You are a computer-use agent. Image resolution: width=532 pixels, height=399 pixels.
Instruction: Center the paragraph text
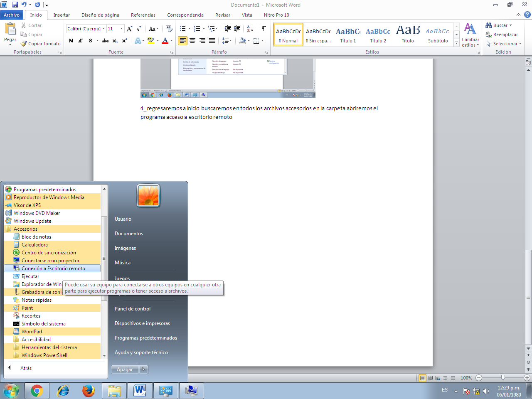[x=192, y=41]
